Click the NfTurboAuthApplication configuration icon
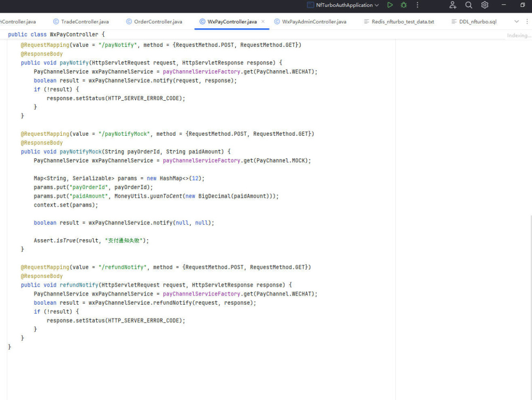Image resolution: width=532 pixels, height=400 pixels. click(x=310, y=5)
